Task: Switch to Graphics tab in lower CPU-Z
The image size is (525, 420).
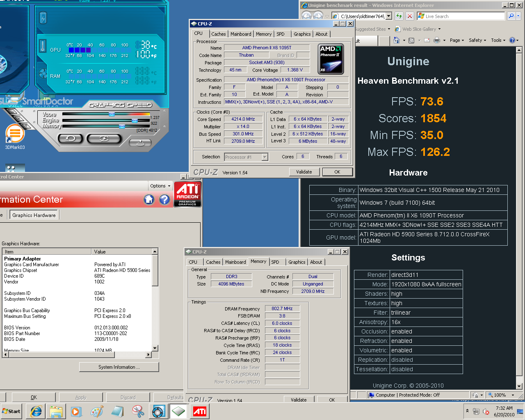Action: tap(297, 262)
